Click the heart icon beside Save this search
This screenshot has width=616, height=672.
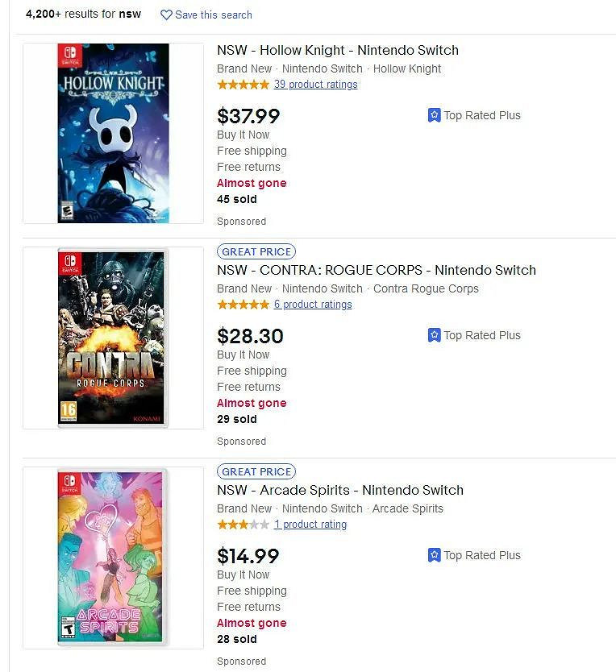pyautogui.click(x=166, y=15)
